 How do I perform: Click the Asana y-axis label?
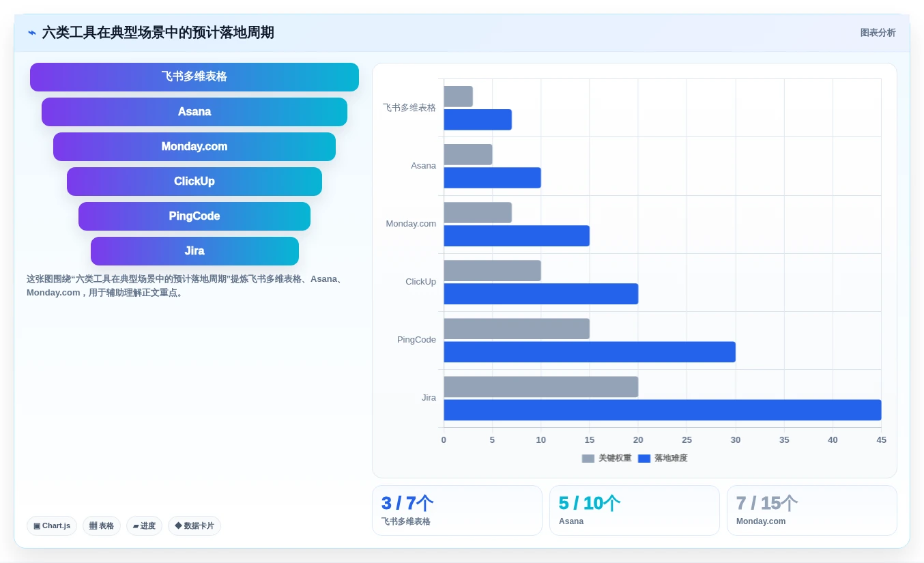pos(423,166)
